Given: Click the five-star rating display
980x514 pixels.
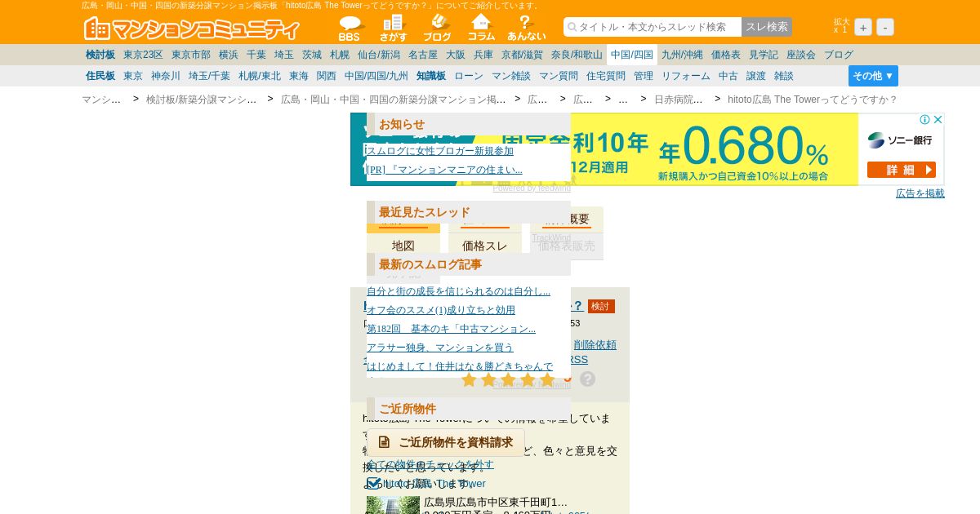Looking at the screenshot, I should [x=508, y=379].
